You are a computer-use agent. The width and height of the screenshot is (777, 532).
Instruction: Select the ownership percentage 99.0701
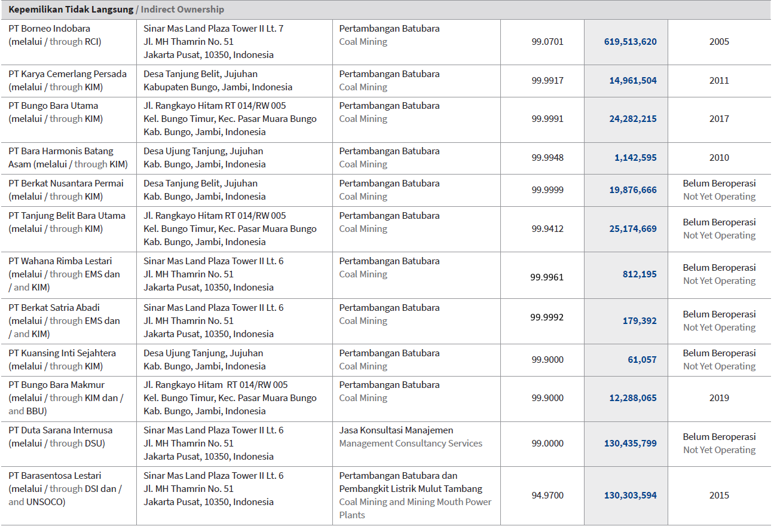click(547, 42)
